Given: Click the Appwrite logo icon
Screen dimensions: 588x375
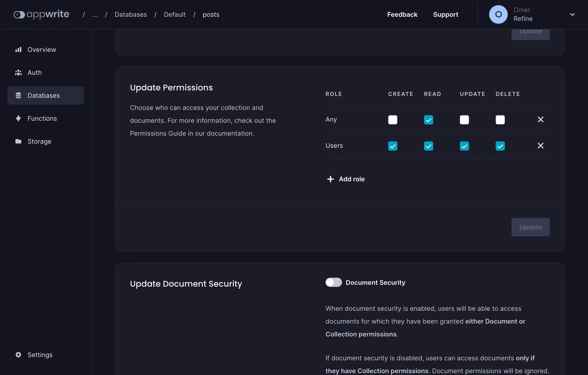Looking at the screenshot, I should 19,15.
